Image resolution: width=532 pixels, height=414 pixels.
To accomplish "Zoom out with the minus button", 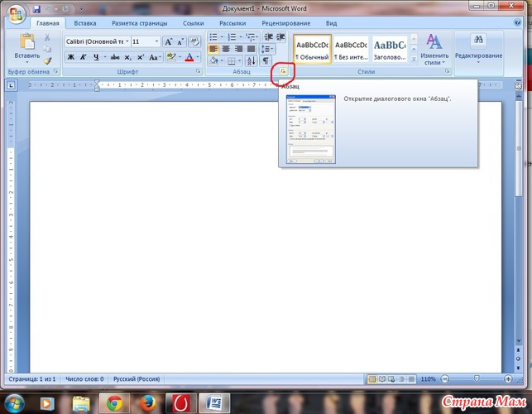I will pos(445,378).
